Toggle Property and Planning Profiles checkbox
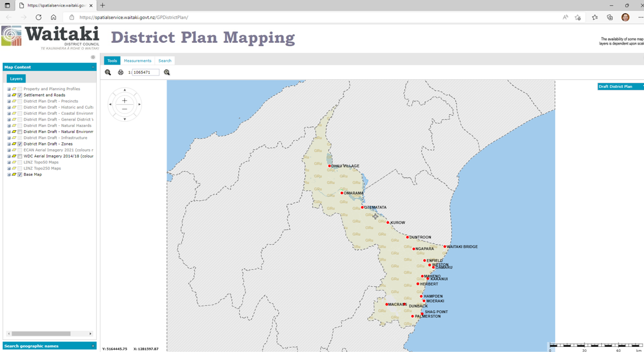644x354 pixels. point(20,89)
